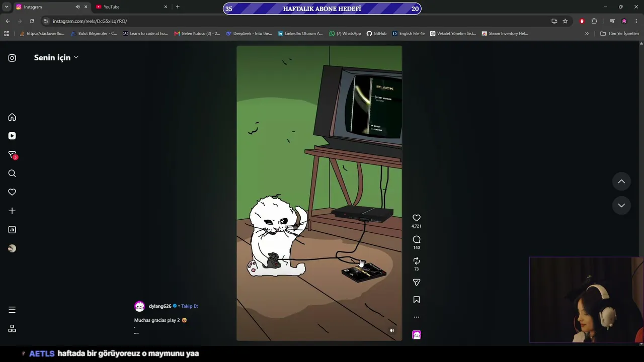
Task: Open the stackoverflow bookmark
Action: [x=42, y=34]
